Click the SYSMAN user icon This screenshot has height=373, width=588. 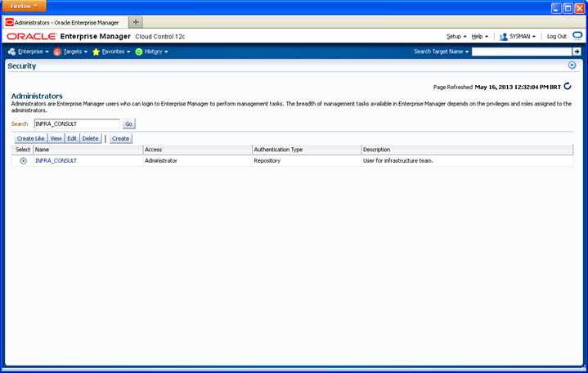[503, 36]
